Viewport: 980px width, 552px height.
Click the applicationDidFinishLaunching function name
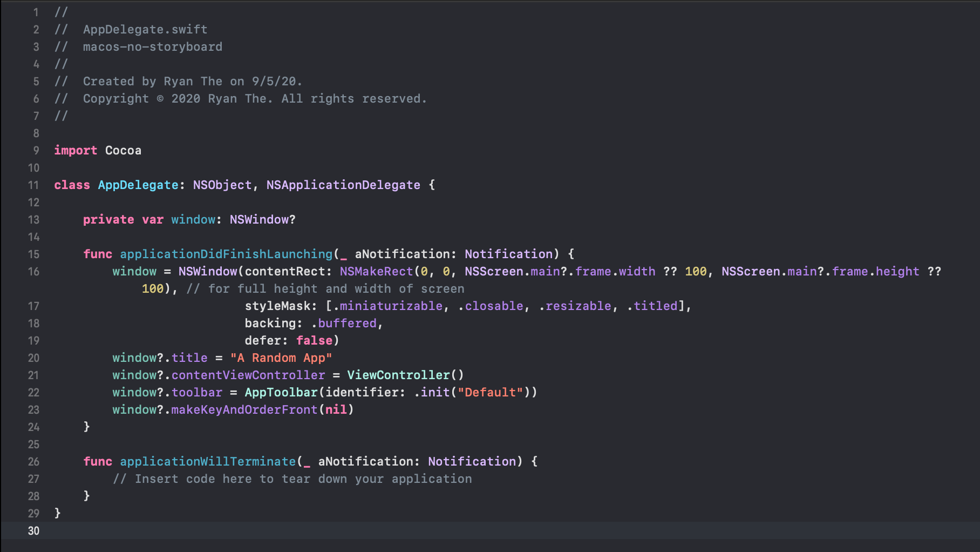point(226,254)
